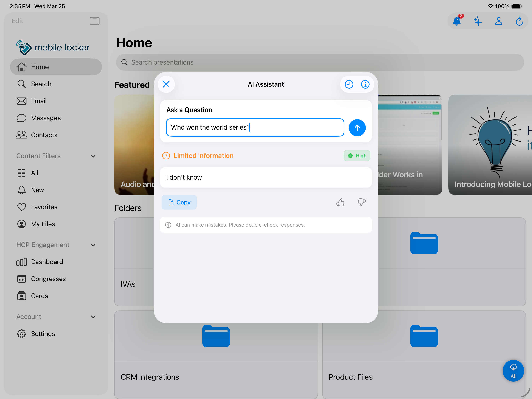
Task: Submit question with blue arrow button
Action: tap(357, 128)
